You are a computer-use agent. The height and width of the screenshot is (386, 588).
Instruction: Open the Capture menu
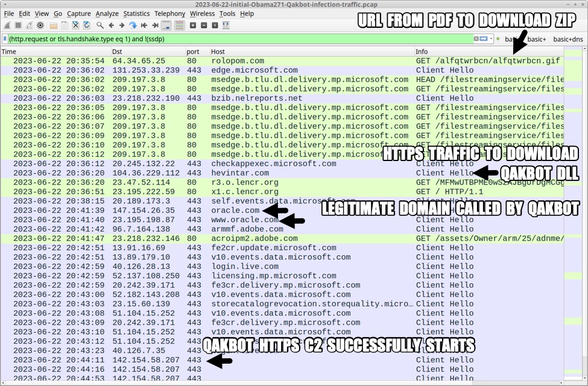click(x=79, y=13)
